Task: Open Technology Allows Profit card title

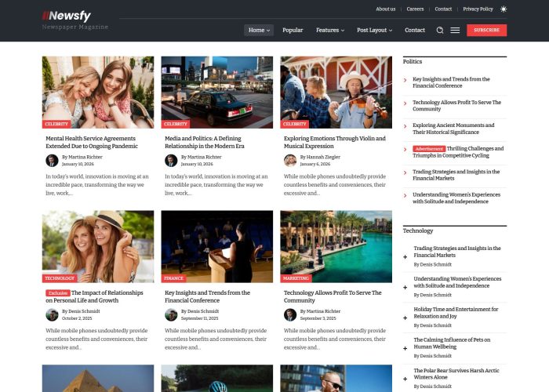Action: (333, 296)
